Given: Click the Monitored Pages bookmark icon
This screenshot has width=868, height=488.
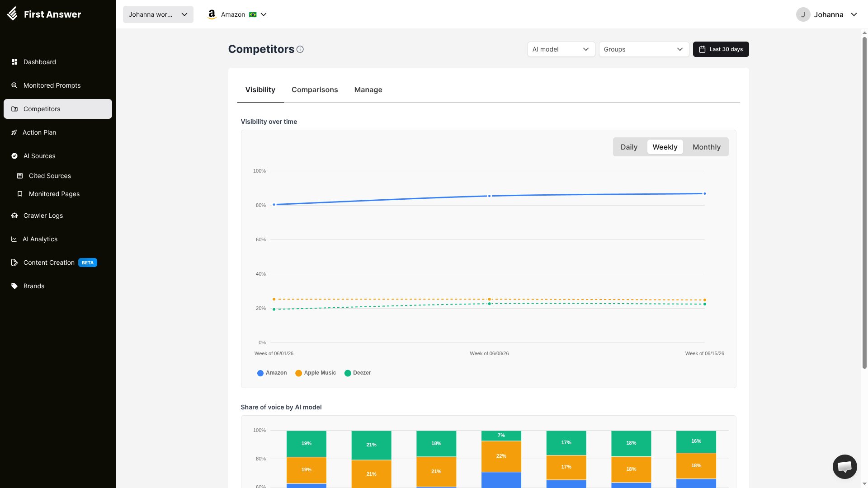Looking at the screenshot, I should coord(20,194).
